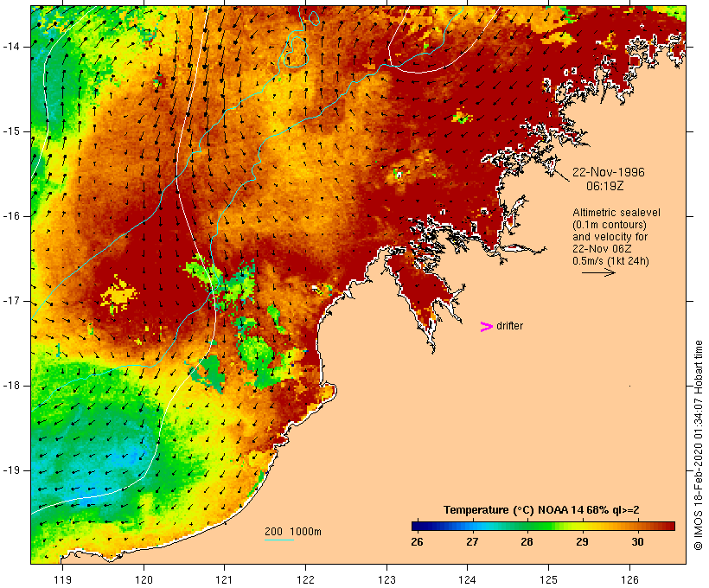The height and width of the screenshot is (588, 709).
Task: Click the longitude axis label '122'
Action: (x=306, y=579)
